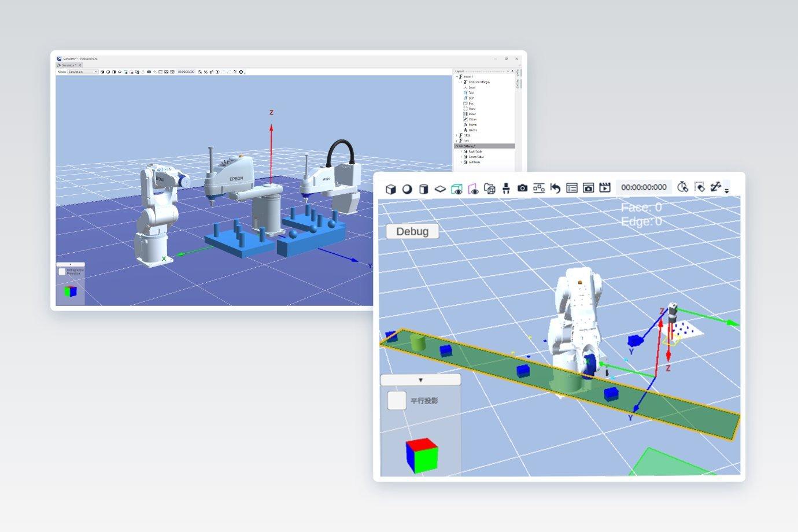
Task: Enable the 平行投影 checkbox
Action: pos(397,400)
